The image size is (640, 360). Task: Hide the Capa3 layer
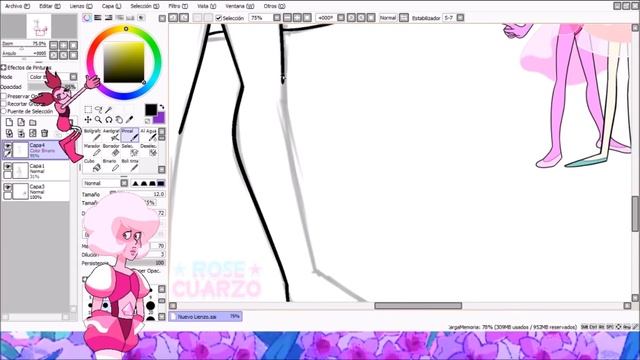[x=7, y=187]
